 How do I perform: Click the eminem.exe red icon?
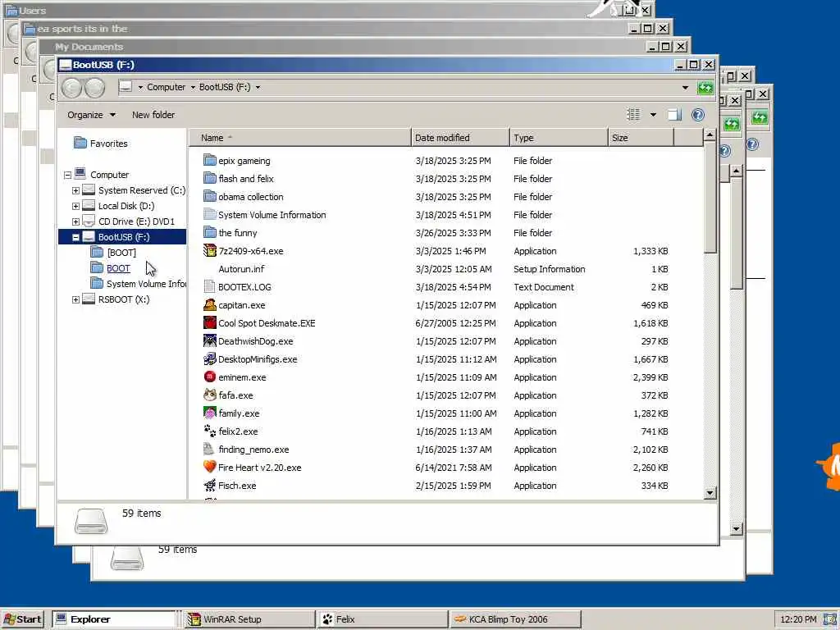click(x=209, y=377)
